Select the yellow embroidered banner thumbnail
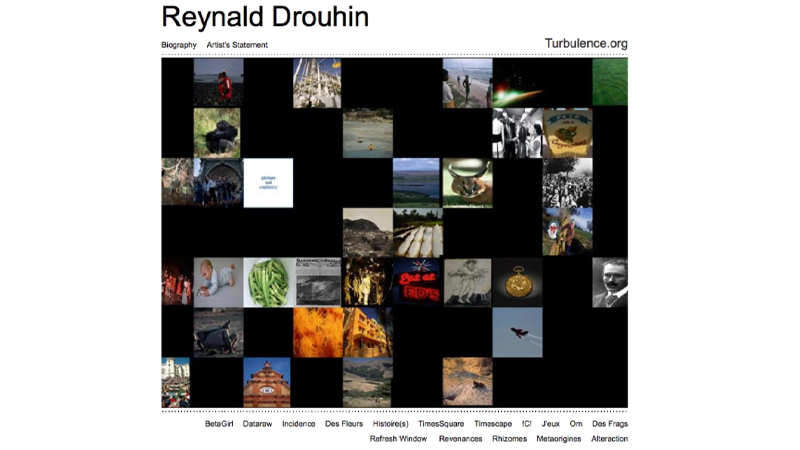The height and width of the screenshot is (450, 800). tap(567, 133)
